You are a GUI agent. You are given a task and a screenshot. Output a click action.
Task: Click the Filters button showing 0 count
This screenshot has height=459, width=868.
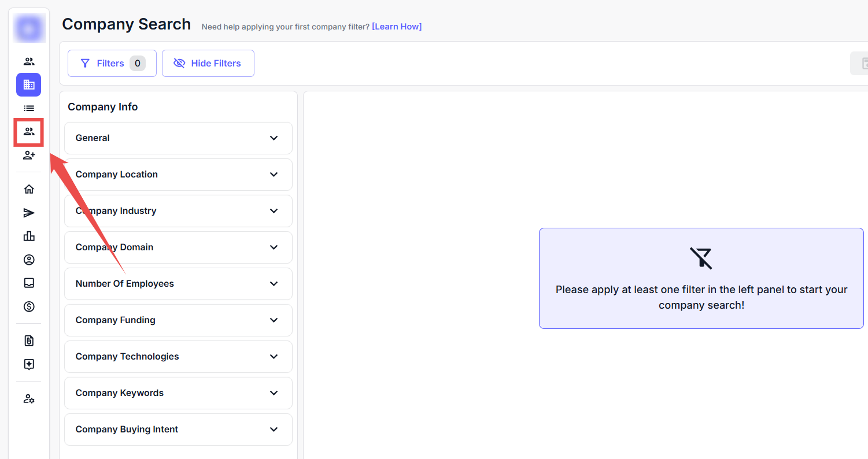pyautogui.click(x=112, y=63)
